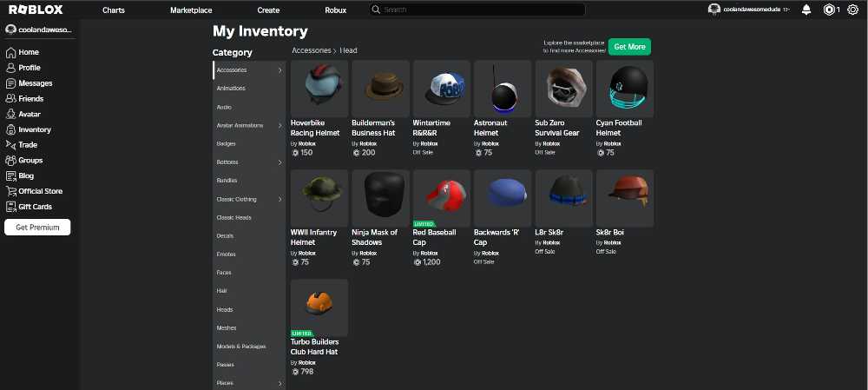Click the Roblox logo
Viewport: 868px width, 390px height.
coord(36,10)
